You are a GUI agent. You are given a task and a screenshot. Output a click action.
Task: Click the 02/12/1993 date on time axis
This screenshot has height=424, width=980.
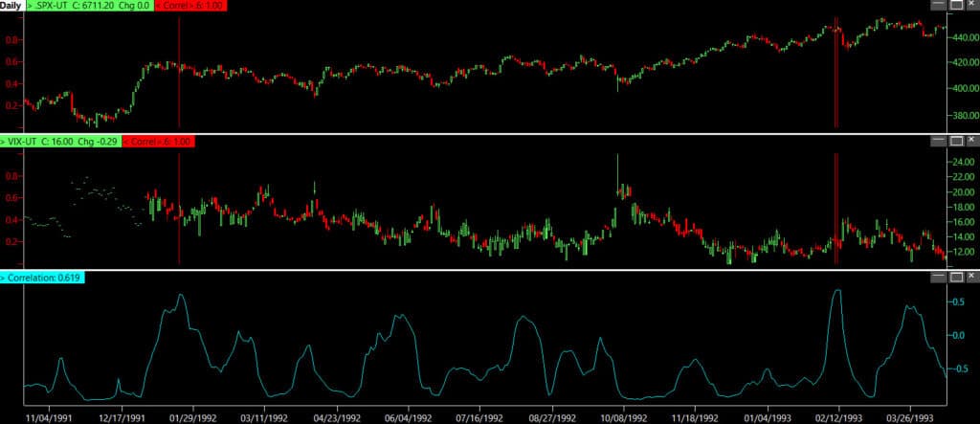coord(839,417)
